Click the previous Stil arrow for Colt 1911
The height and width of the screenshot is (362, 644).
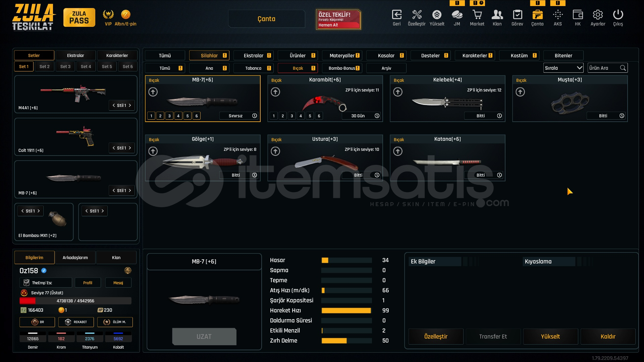tap(114, 148)
